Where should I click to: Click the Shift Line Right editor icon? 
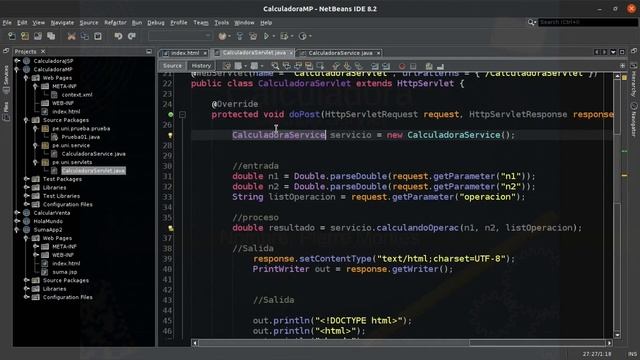pos(386,66)
